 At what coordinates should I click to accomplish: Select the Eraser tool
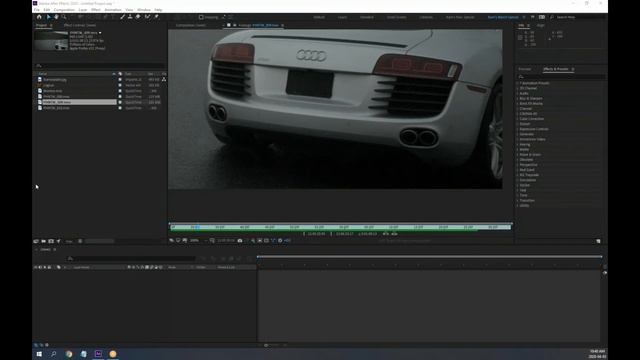tap(138, 17)
